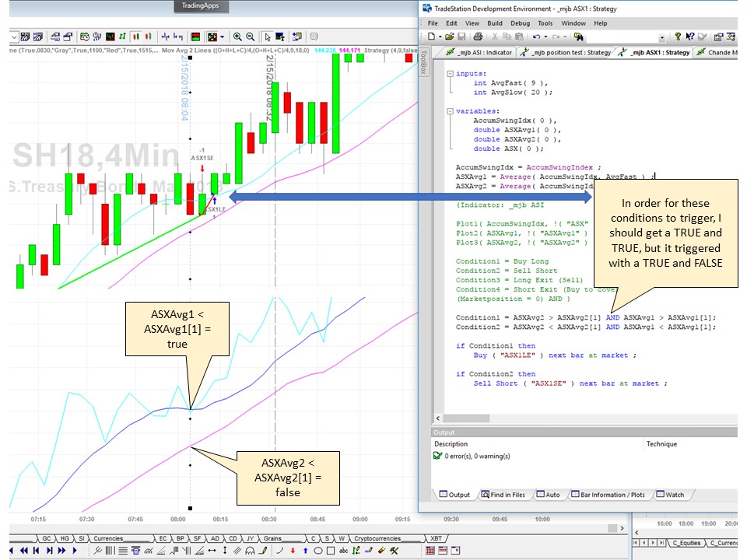Click the TradingApps button at top
Screen dimensions: 747x560
[200, 5]
